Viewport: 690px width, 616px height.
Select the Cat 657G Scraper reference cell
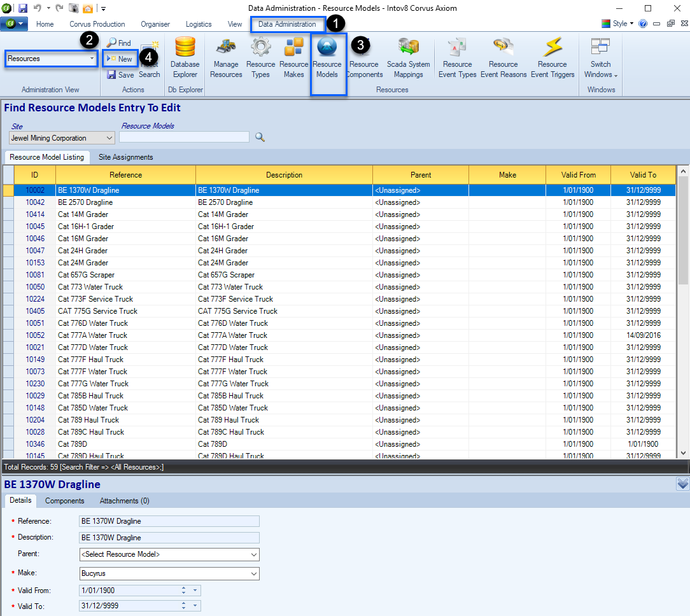coord(126,275)
